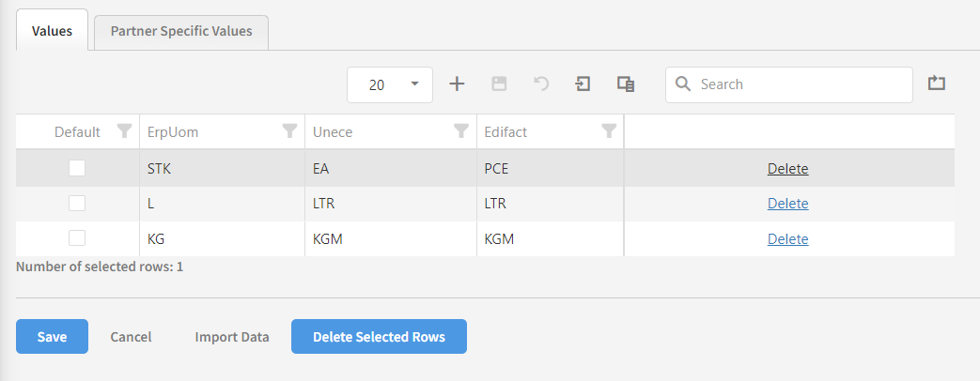Tick the Default checkbox for STK row
Screen dimensions: 980x381
[77, 168]
